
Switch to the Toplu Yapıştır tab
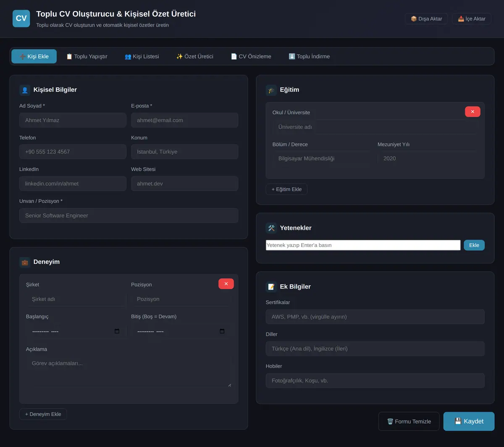tap(87, 56)
